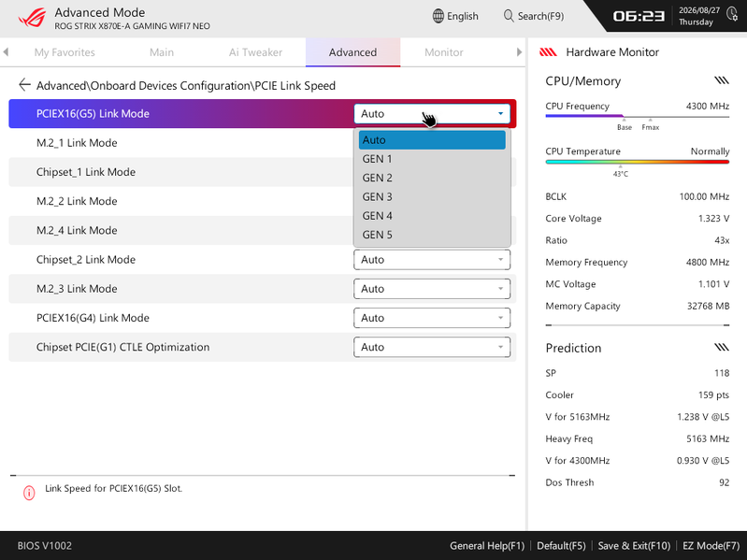Click the 4300 MHz CPU Frequency value
This screenshot has width=747, height=560.
click(708, 106)
